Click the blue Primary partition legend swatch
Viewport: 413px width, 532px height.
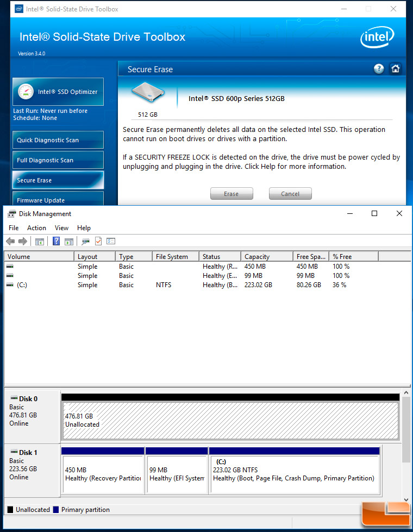pos(56,509)
